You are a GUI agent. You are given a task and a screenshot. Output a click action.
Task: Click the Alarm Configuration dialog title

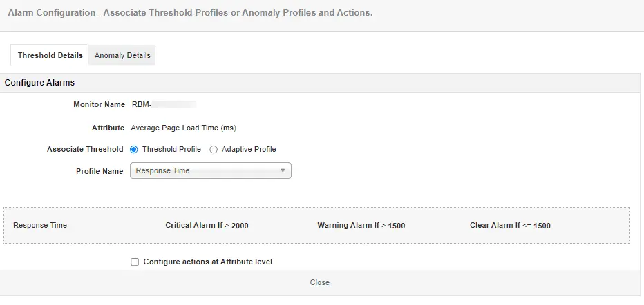(190, 13)
